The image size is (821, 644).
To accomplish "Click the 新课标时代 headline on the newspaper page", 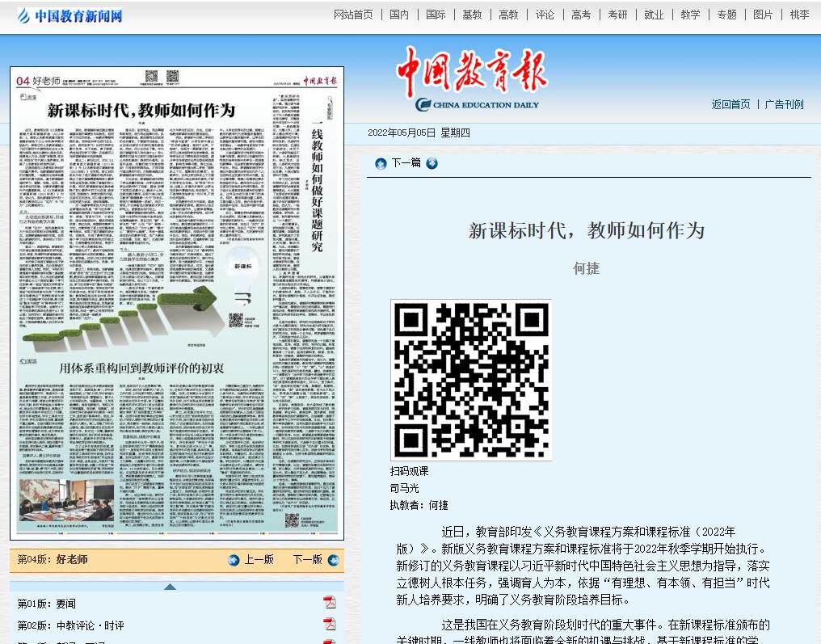I will [141, 111].
